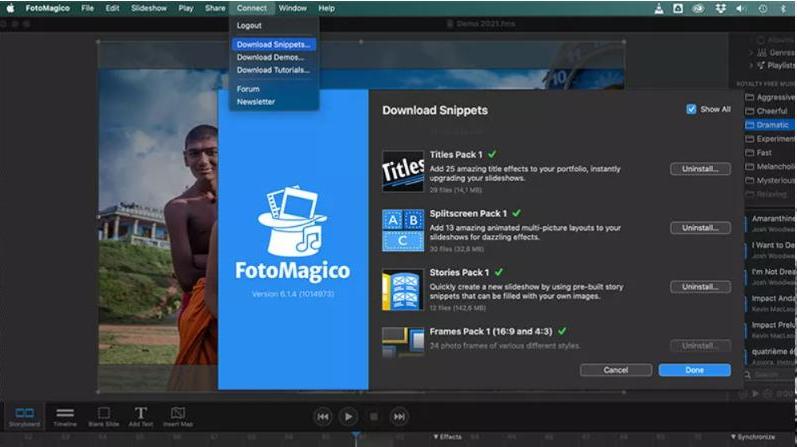
Task: Select the Melancholic music folder
Action: 770,166
